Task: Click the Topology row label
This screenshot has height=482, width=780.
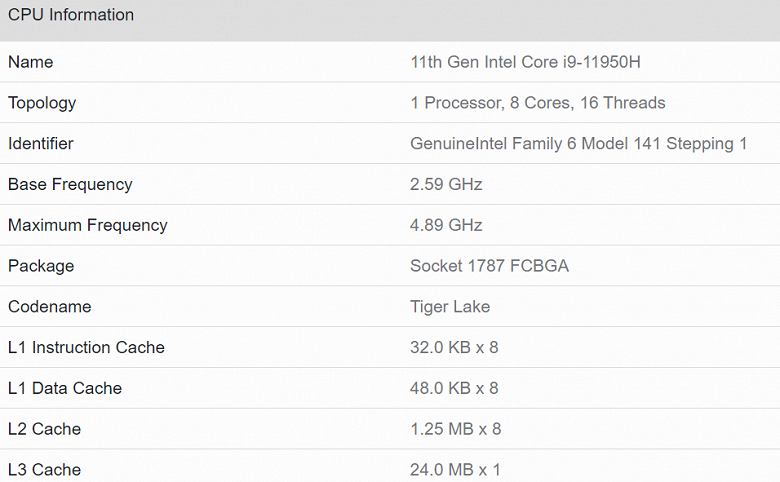Action: [x=42, y=103]
